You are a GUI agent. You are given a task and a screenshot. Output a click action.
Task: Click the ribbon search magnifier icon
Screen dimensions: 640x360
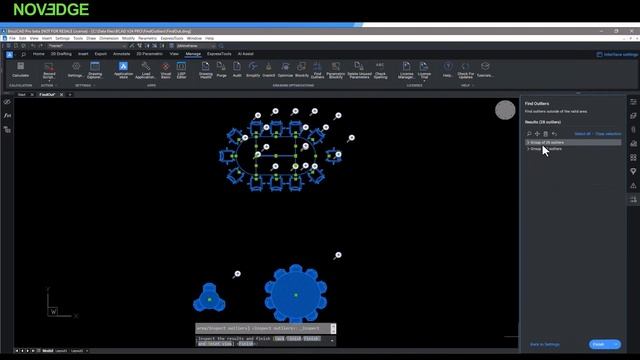coord(23,54)
